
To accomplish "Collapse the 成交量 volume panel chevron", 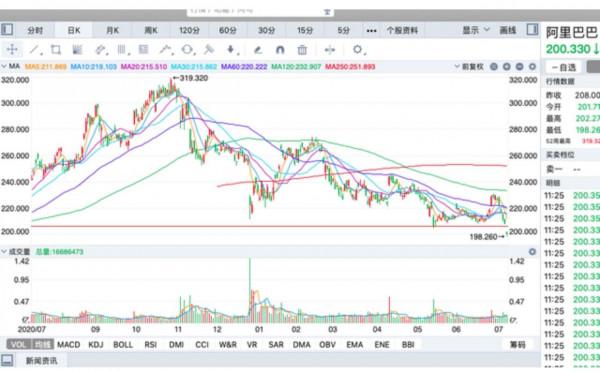I will (4, 252).
